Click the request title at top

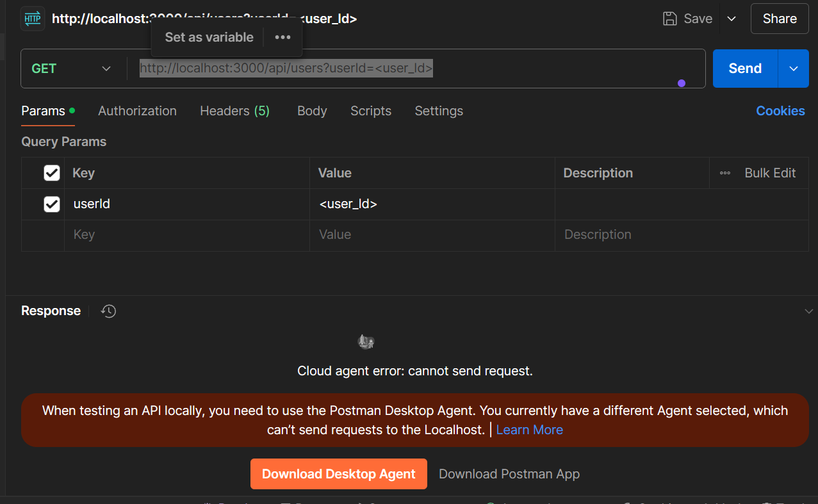pyautogui.click(x=204, y=19)
